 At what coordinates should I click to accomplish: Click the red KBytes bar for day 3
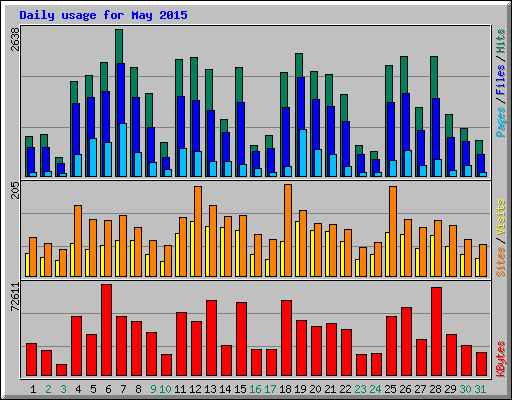tap(62, 370)
